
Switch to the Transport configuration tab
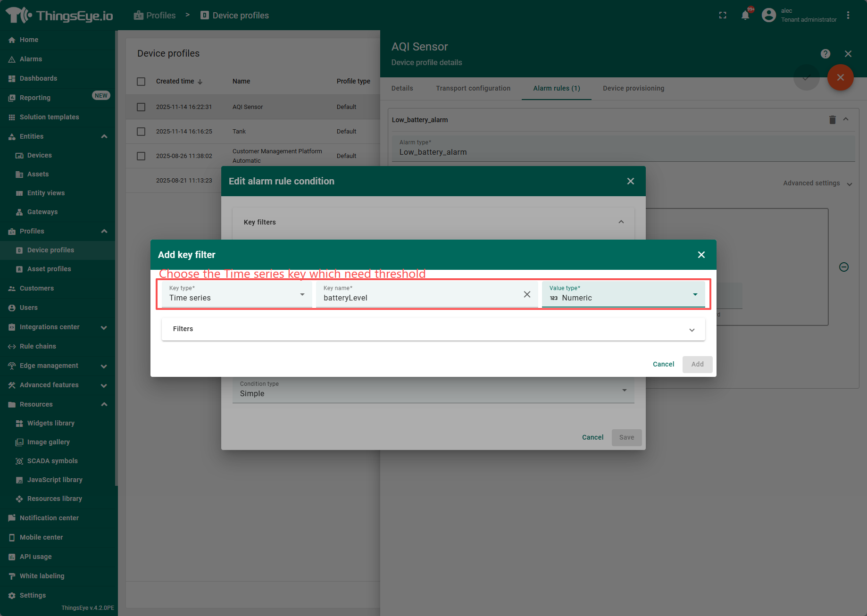click(x=473, y=88)
